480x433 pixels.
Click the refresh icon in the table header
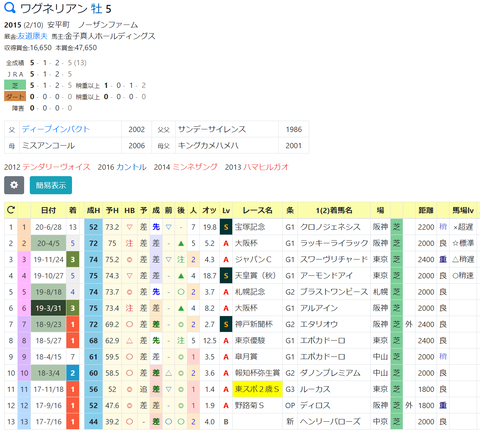[x=11, y=210]
